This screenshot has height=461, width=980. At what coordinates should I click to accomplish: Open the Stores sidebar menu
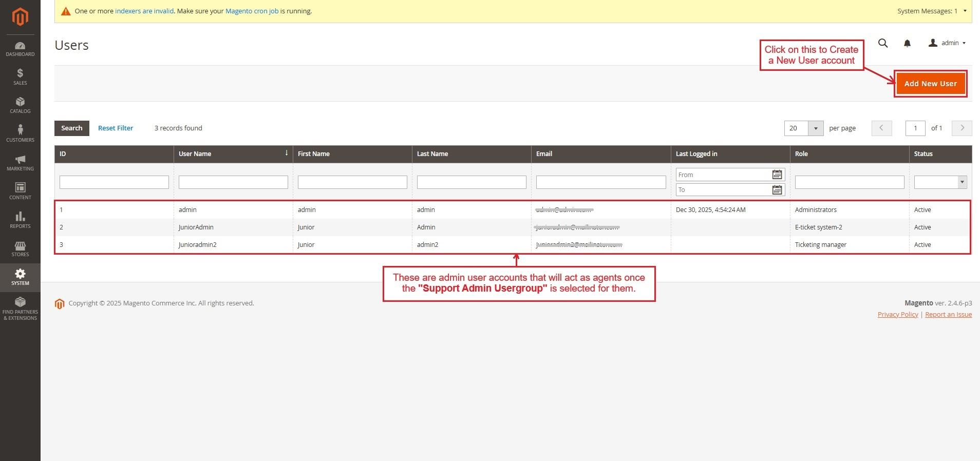coord(20,248)
